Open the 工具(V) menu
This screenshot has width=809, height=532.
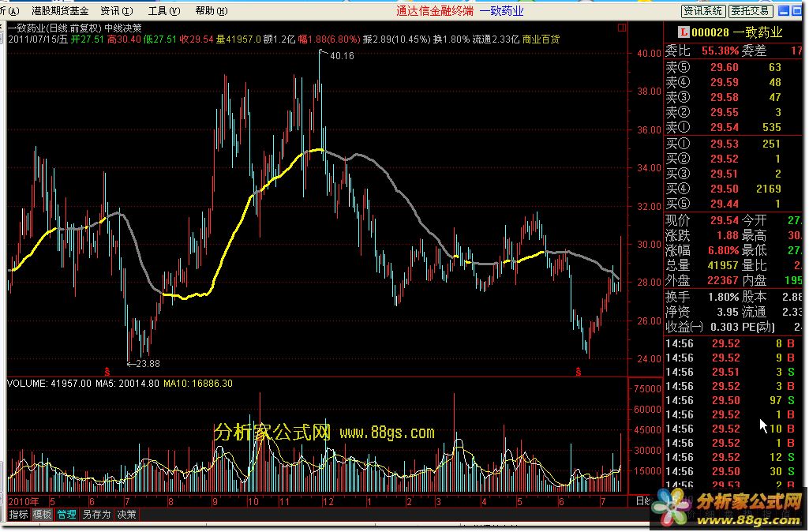(164, 11)
